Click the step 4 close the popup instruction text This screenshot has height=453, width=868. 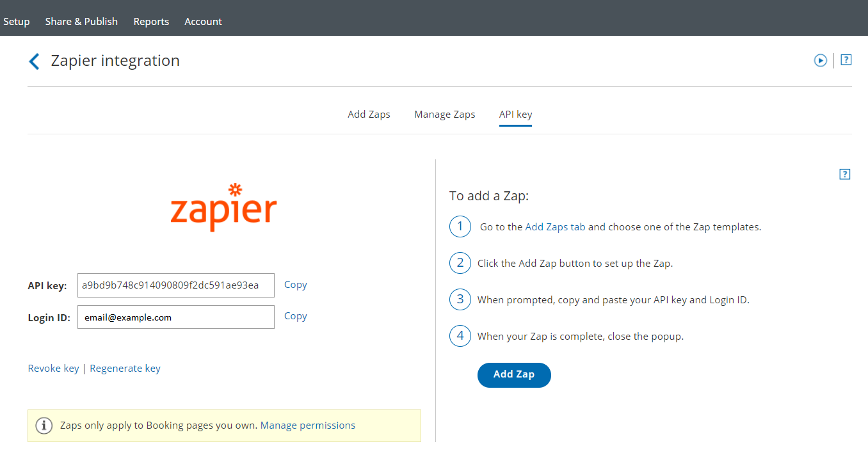581,337
